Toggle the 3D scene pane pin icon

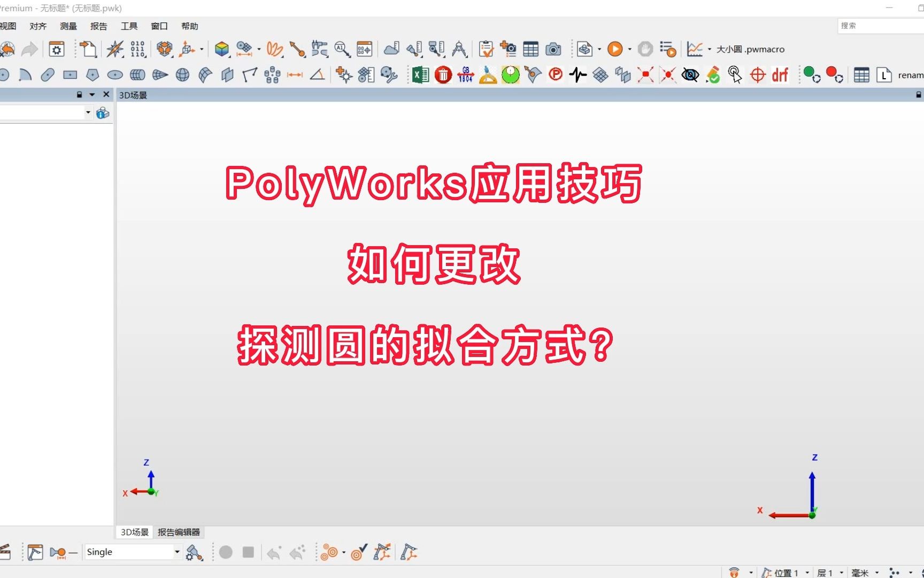(x=919, y=95)
